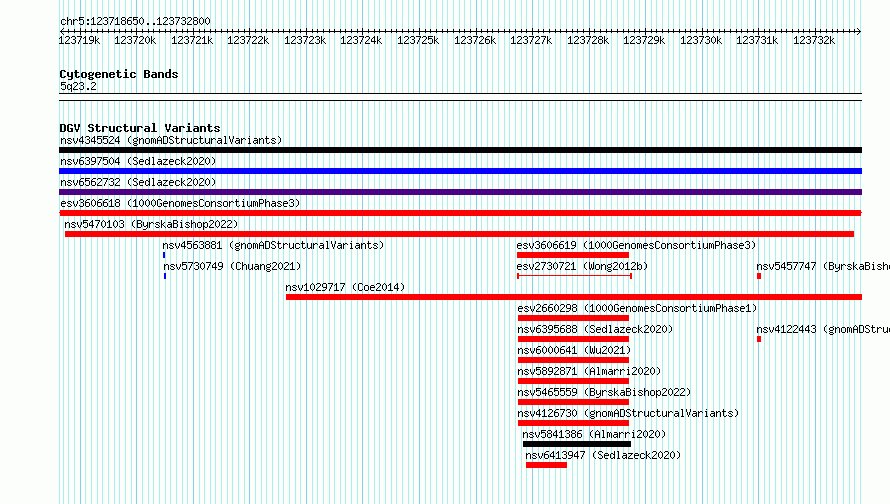Click the red nsv5465559 variant bar
The image size is (890, 504).
point(573,402)
